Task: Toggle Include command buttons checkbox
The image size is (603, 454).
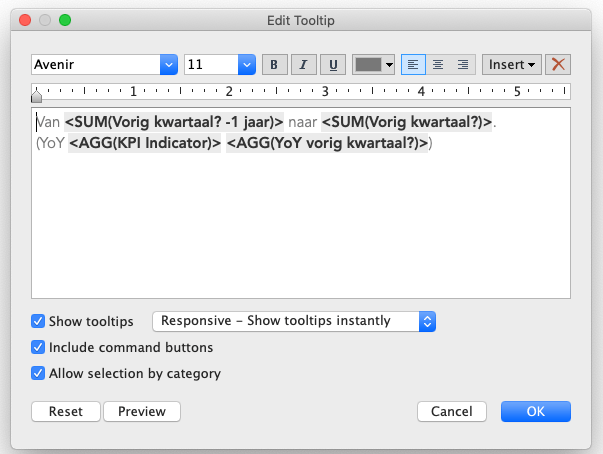Action: 38,348
